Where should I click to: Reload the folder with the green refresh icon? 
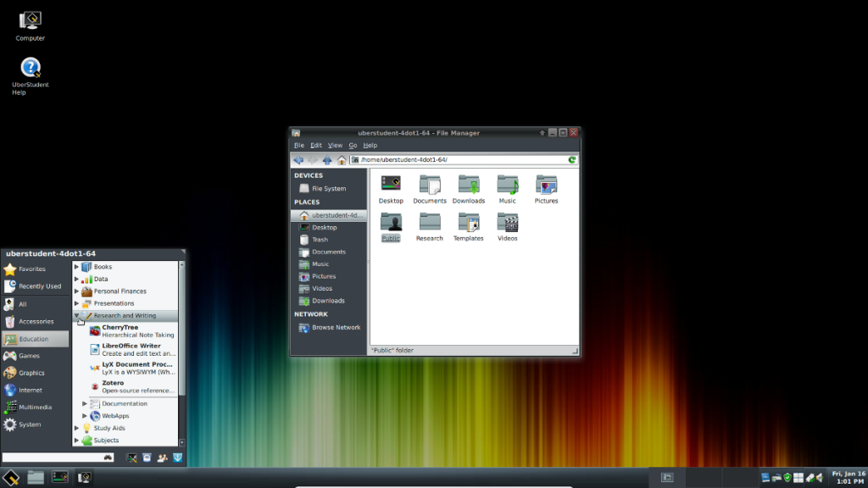pos(572,159)
